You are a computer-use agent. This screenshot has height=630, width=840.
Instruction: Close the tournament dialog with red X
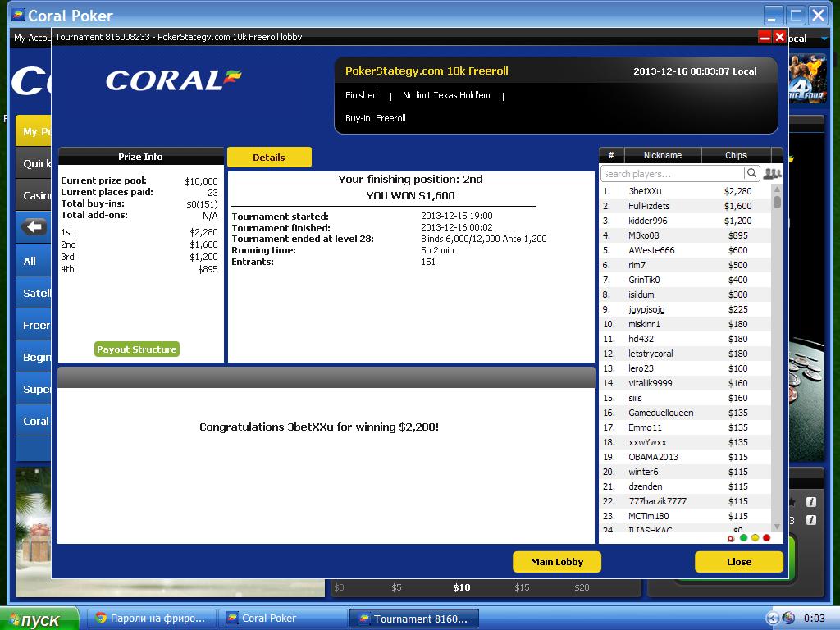coord(779,37)
